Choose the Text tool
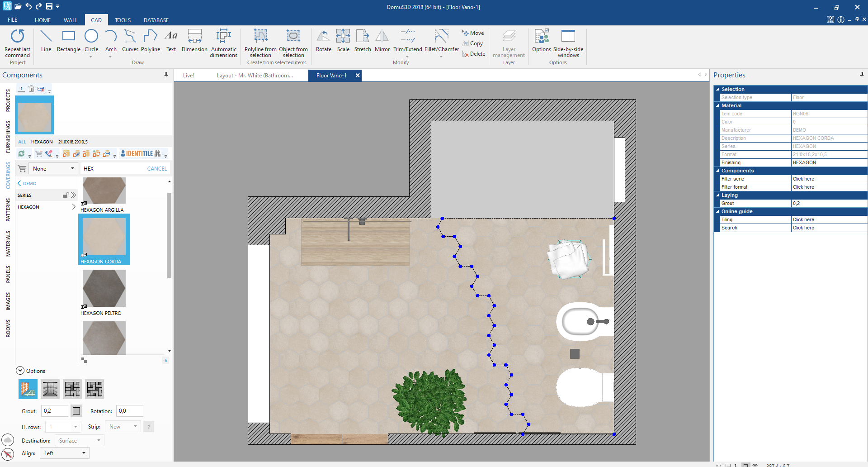 click(x=171, y=41)
